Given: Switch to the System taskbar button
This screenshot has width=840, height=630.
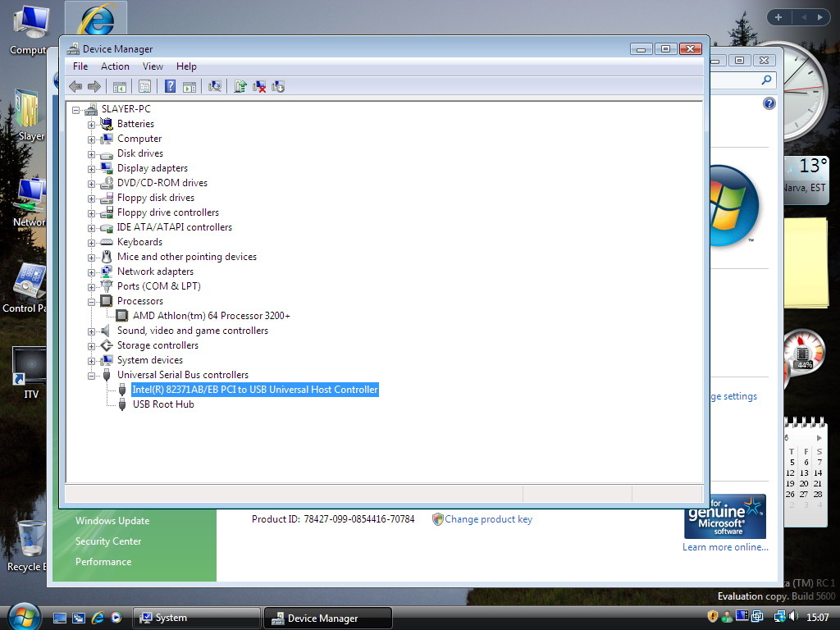Looking at the screenshot, I should point(196,618).
